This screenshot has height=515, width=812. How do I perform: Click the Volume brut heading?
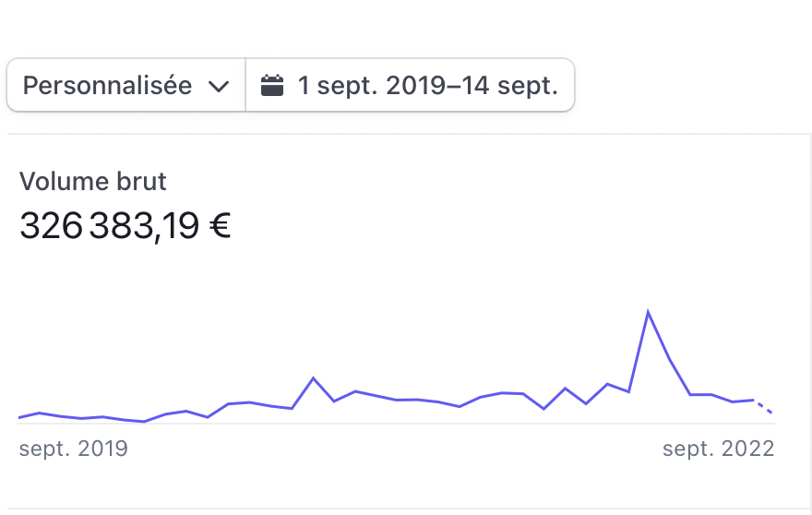(92, 181)
